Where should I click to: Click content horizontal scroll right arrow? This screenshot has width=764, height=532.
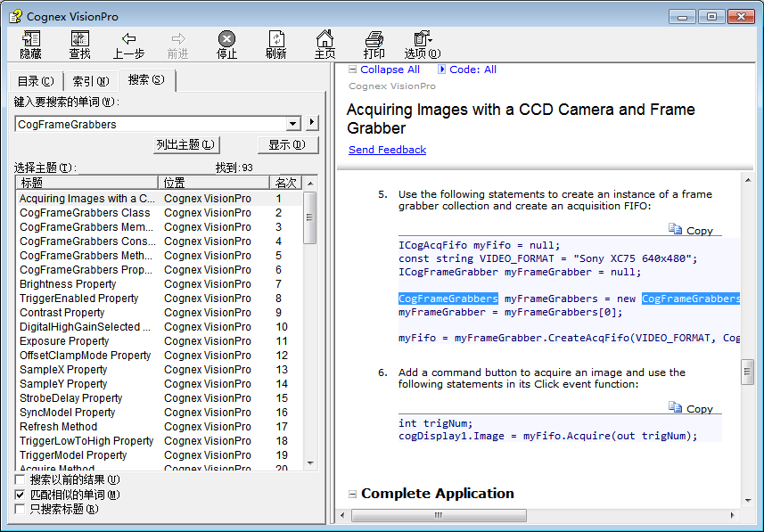pyautogui.click(x=732, y=515)
